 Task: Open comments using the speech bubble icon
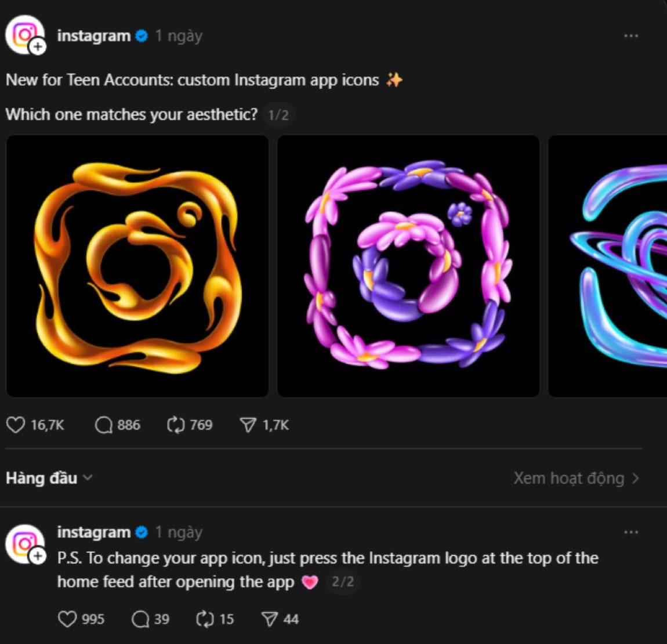(104, 425)
